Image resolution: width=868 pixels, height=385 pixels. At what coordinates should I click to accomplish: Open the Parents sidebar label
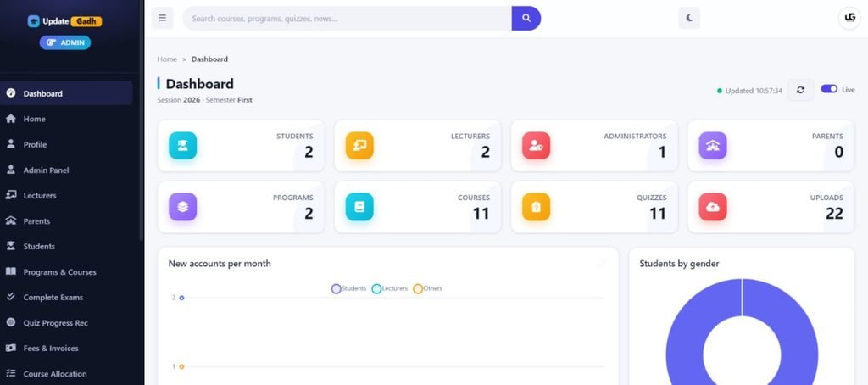36,221
